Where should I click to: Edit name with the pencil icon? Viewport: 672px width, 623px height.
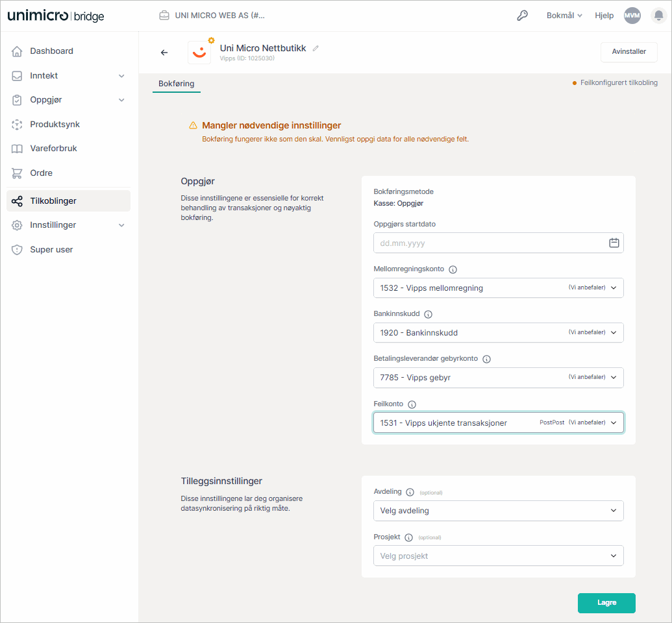click(316, 49)
